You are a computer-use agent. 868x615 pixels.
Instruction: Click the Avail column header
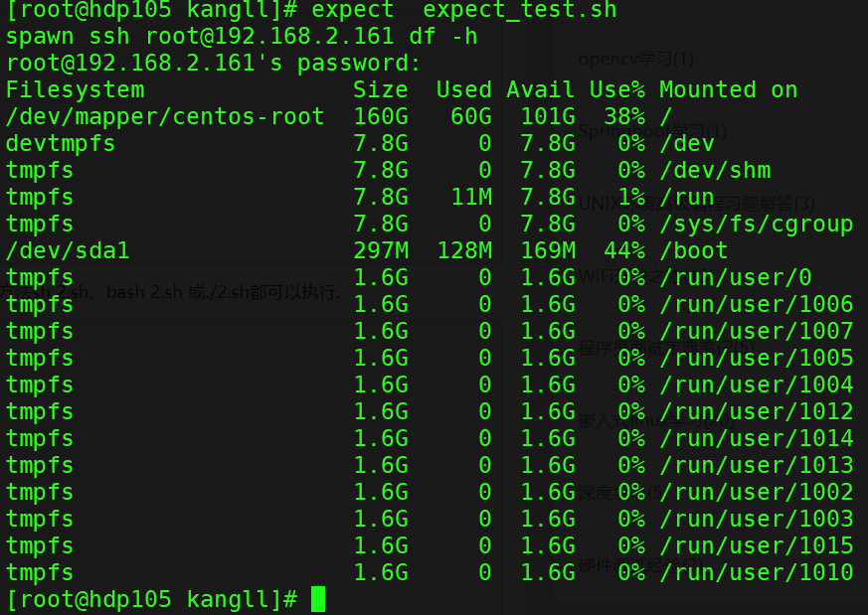coord(540,89)
